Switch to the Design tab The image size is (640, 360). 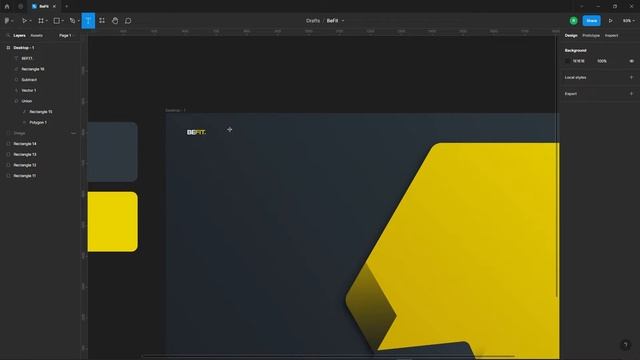coord(571,36)
